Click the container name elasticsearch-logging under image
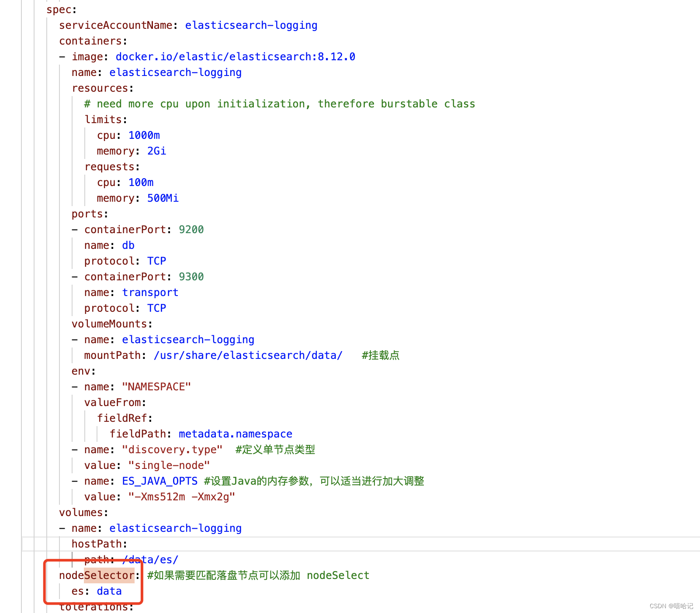 176,72
